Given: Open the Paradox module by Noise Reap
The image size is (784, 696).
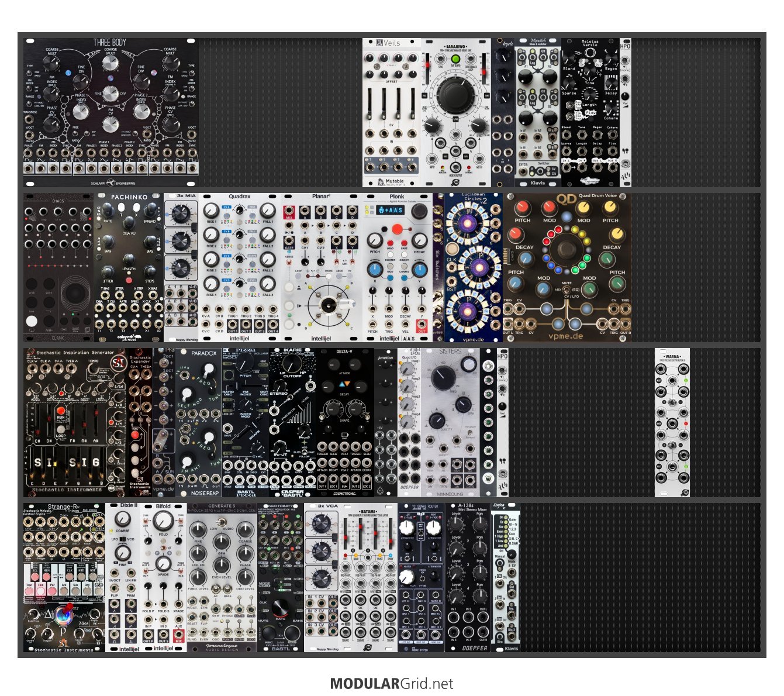Looking at the screenshot, I should (x=199, y=422).
